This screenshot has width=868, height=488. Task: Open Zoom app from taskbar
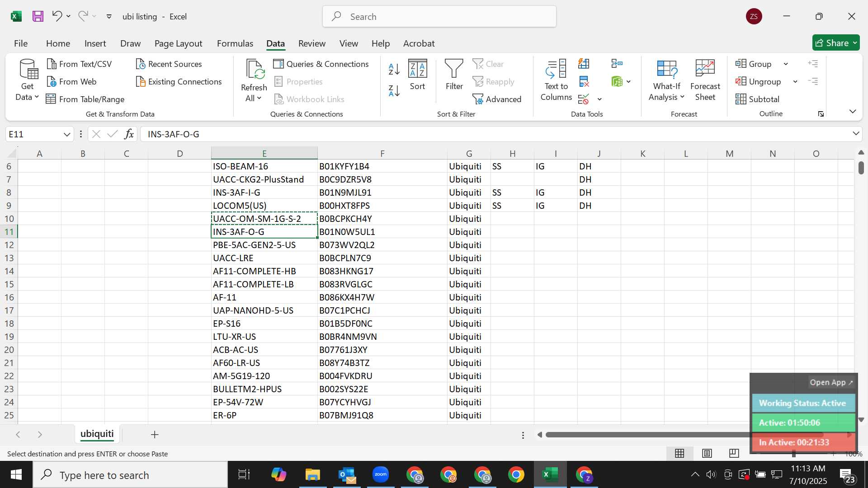click(381, 475)
